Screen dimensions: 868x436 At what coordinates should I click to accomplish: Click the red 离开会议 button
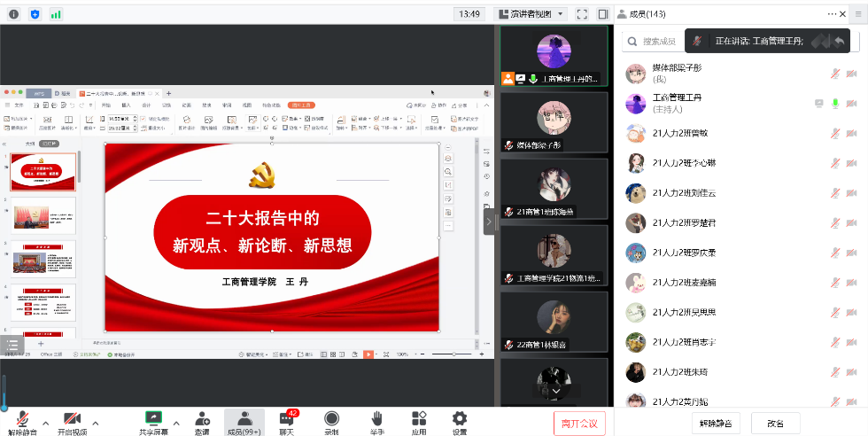coord(580,423)
